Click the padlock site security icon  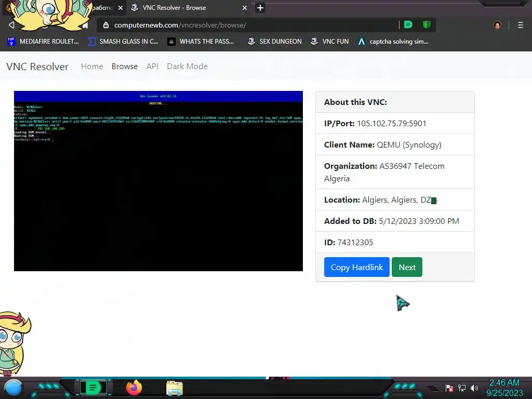pyautogui.click(x=106, y=25)
